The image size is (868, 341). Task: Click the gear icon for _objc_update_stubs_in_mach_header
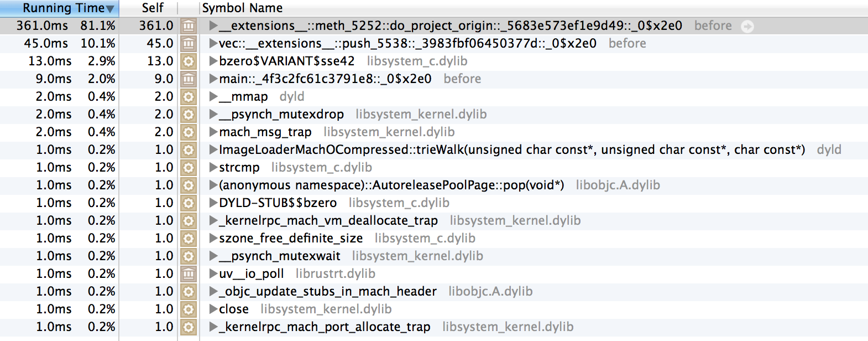(189, 291)
